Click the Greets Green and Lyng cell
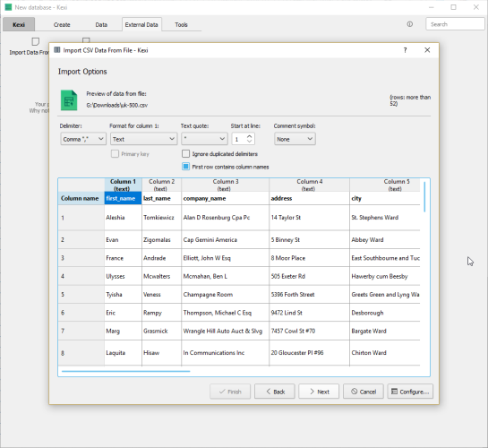488x448 pixels. point(385,295)
